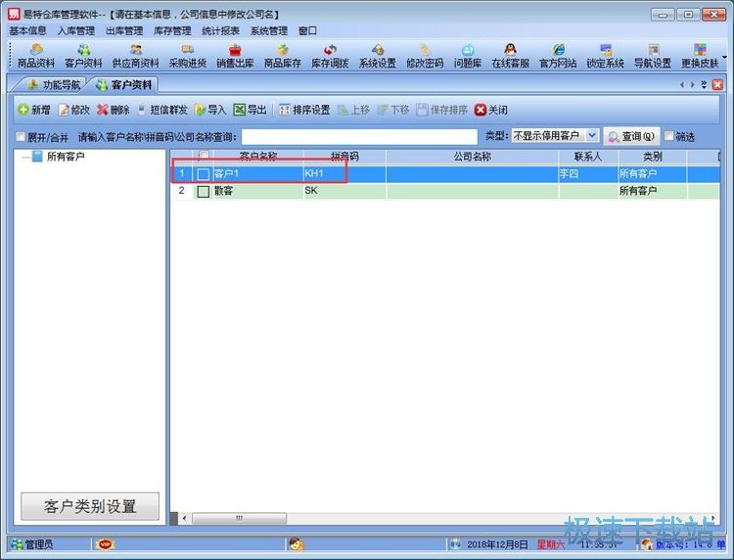The height and width of the screenshot is (560, 734).
Task: Click the VIP icon in the status bar
Action: tap(105, 544)
